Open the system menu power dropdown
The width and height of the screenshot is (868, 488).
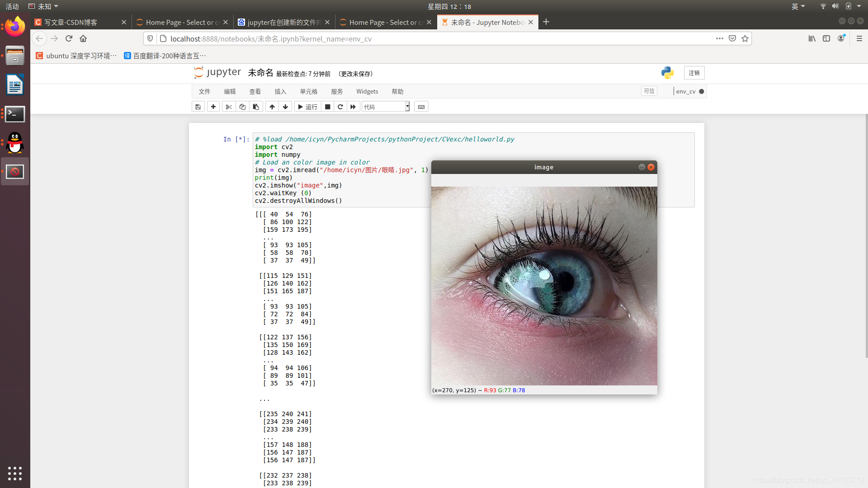pyautogui.click(x=859, y=6)
